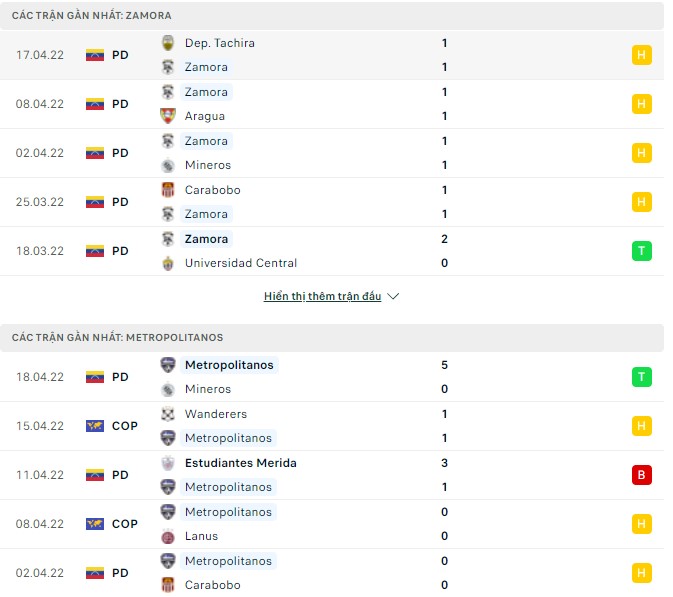Click the COP competition flag in the 15.04.22 row

[x=96, y=426]
